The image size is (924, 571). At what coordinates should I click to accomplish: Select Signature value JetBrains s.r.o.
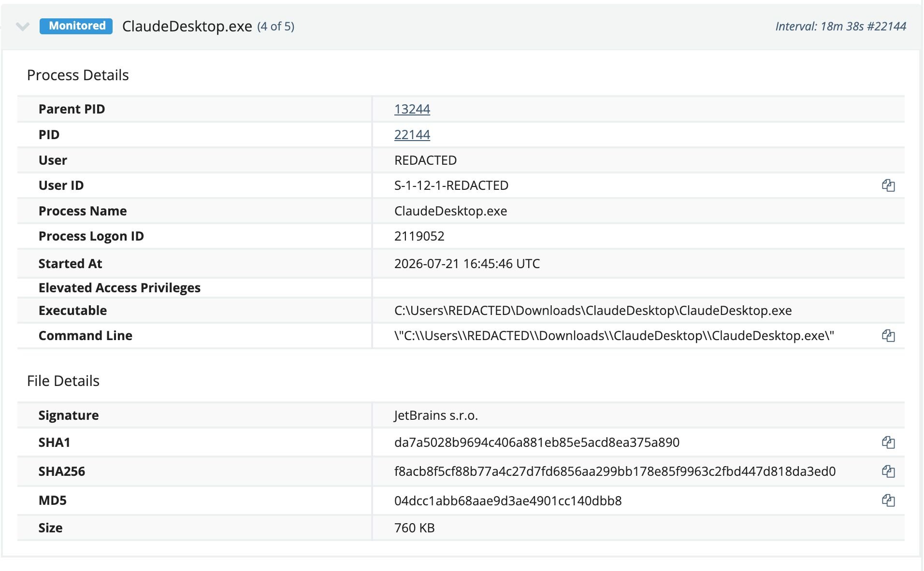point(436,415)
